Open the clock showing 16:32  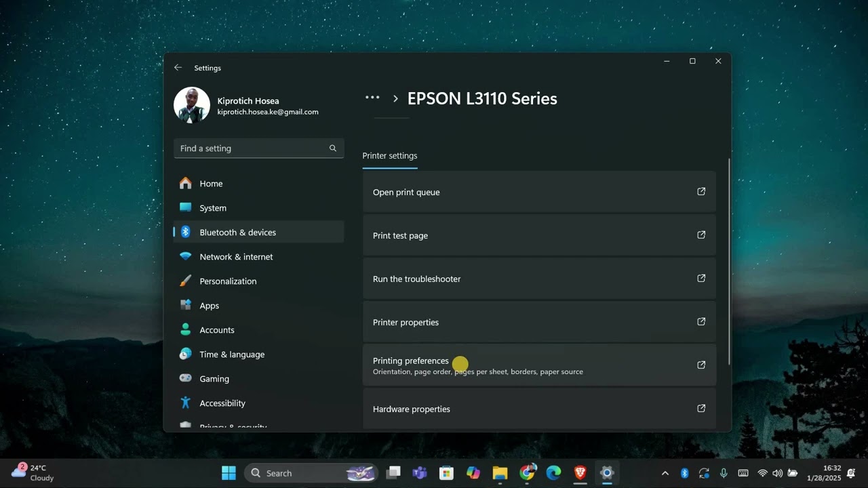pyautogui.click(x=824, y=472)
